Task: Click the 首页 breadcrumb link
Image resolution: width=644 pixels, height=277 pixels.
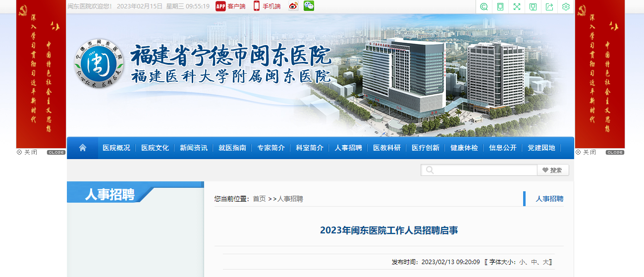Action: [x=259, y=199]
